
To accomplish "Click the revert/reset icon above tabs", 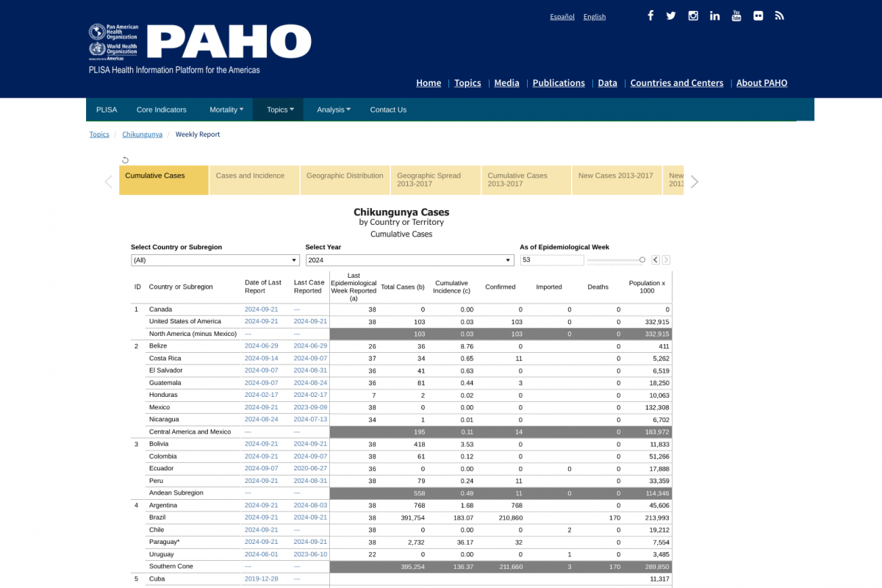I will pyautogui.click(x=125, y=160).
